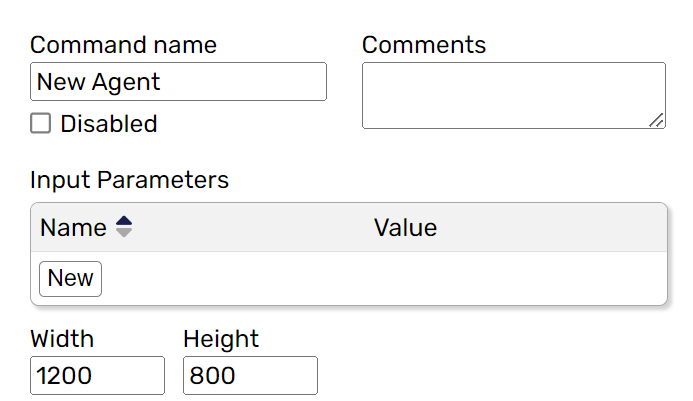Click the Height label
Viewport: 693px width, 401px height.
[221, 339]
